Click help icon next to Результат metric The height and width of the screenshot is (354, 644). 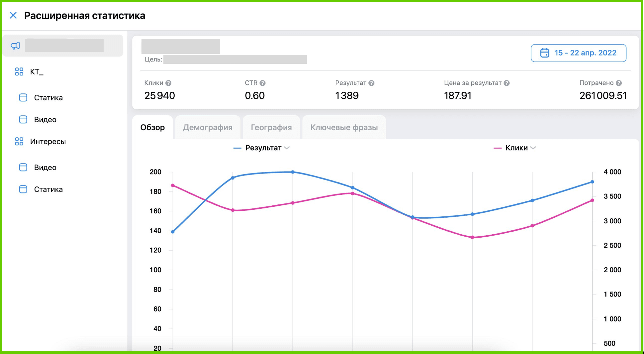pos(371,83)
